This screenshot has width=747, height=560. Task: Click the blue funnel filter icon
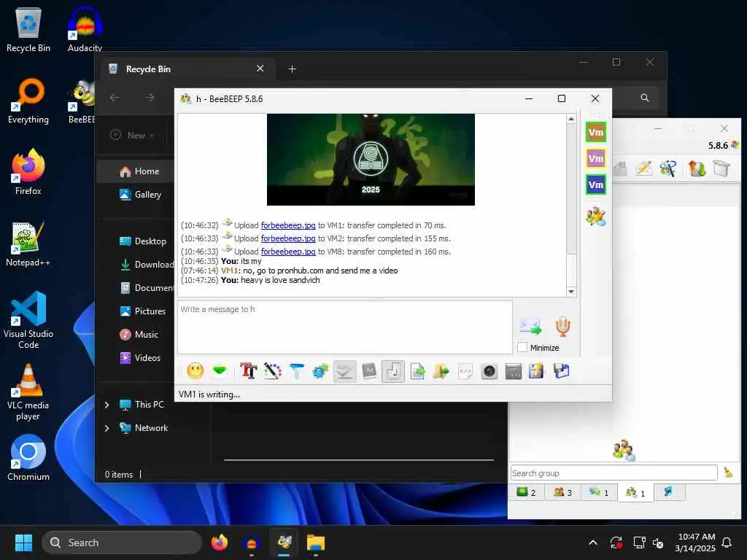click(x=296, y=371)
